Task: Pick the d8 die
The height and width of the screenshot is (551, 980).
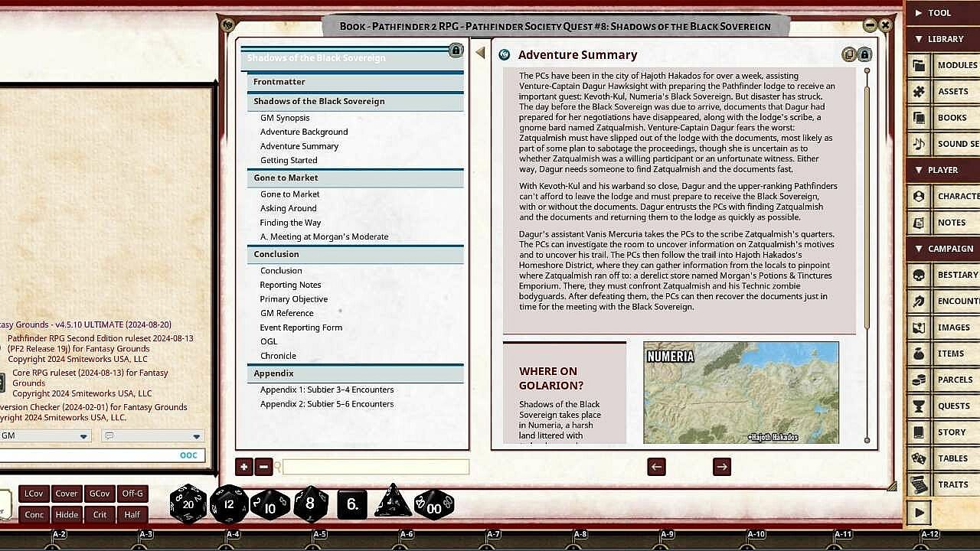Action: [x=310, y=504]
